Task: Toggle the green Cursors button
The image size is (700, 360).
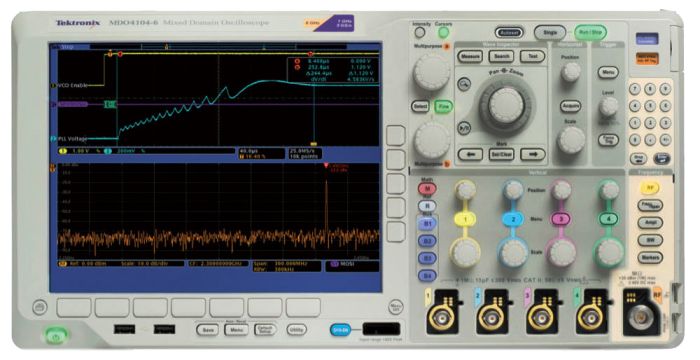Action: point(443,33)
